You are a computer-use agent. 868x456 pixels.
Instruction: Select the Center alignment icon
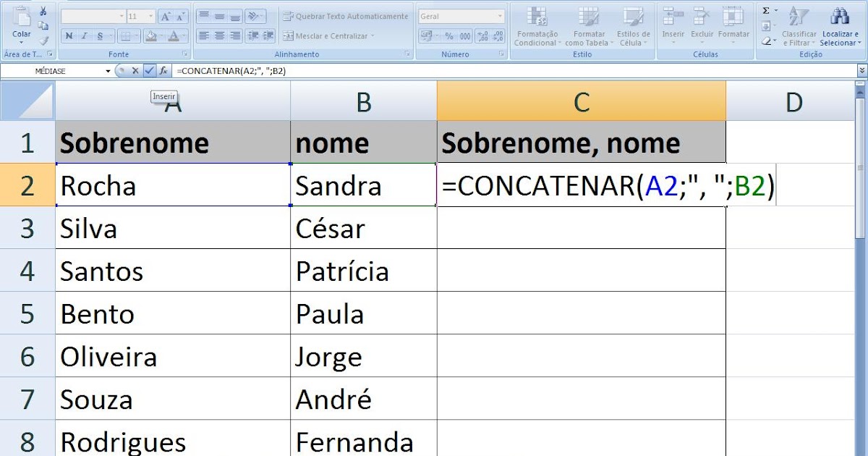click(x=218, y=35)
